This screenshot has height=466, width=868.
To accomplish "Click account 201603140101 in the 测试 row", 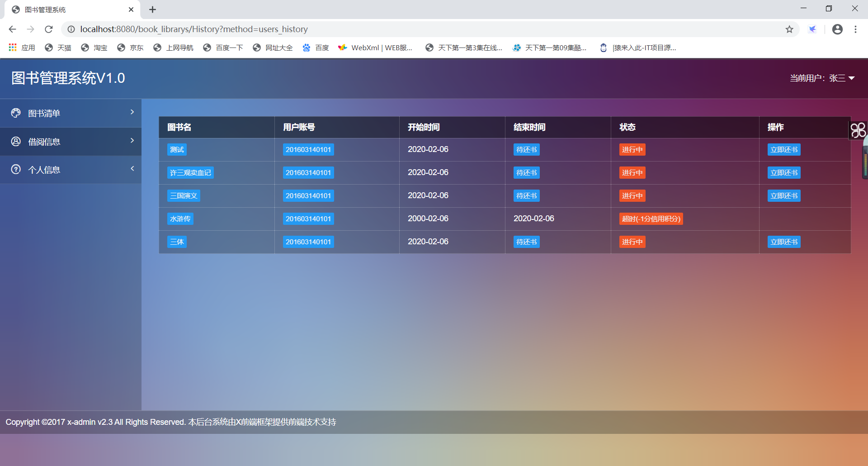I will [x=308, y=150].
